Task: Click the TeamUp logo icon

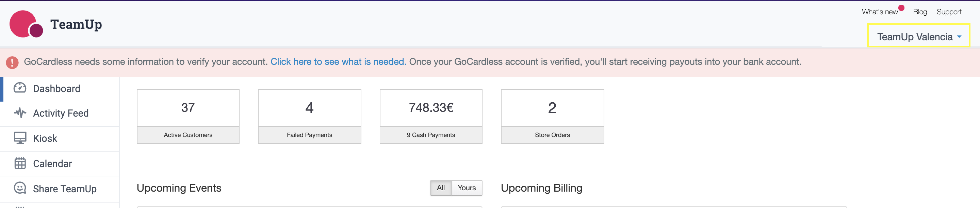Action: 26,24
